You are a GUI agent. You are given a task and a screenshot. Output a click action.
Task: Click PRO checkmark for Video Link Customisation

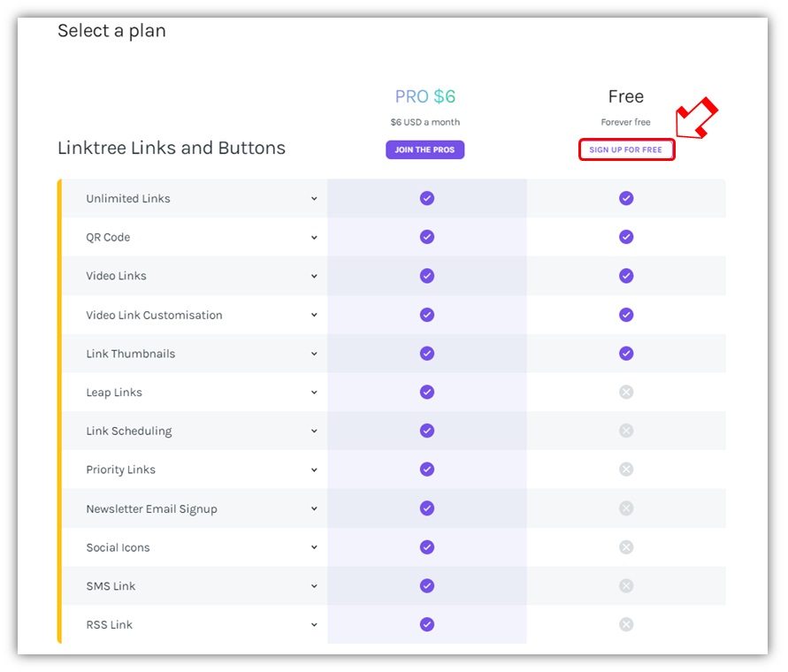[427, 315]
